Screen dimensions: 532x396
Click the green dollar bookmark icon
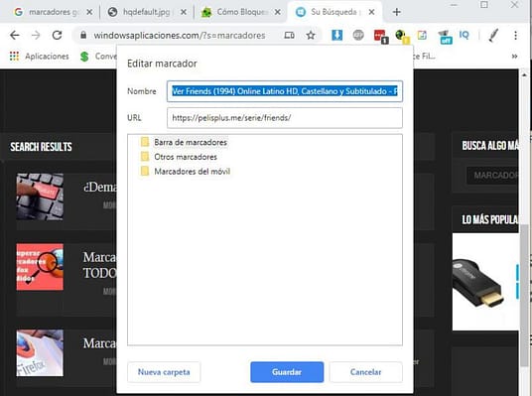[84, 56]
